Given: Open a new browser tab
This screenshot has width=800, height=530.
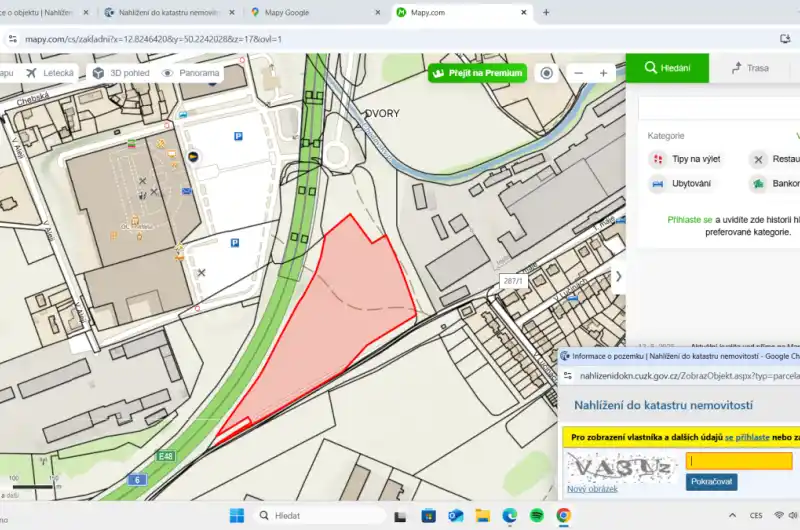Looking at the screenshot, I should click(x=546, y=12).
